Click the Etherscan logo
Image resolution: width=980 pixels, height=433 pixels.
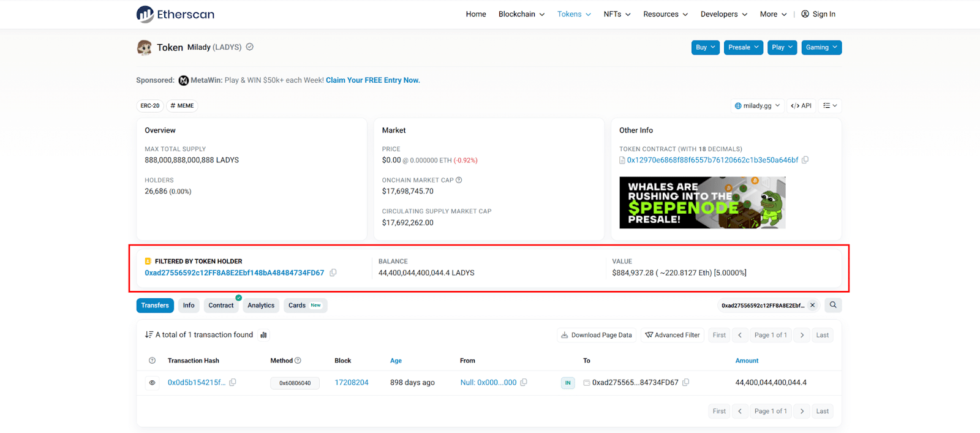(x=175, y=14)
